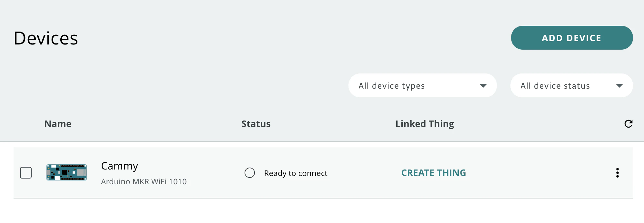Click the refresh devices list icon

coord(628,124)
